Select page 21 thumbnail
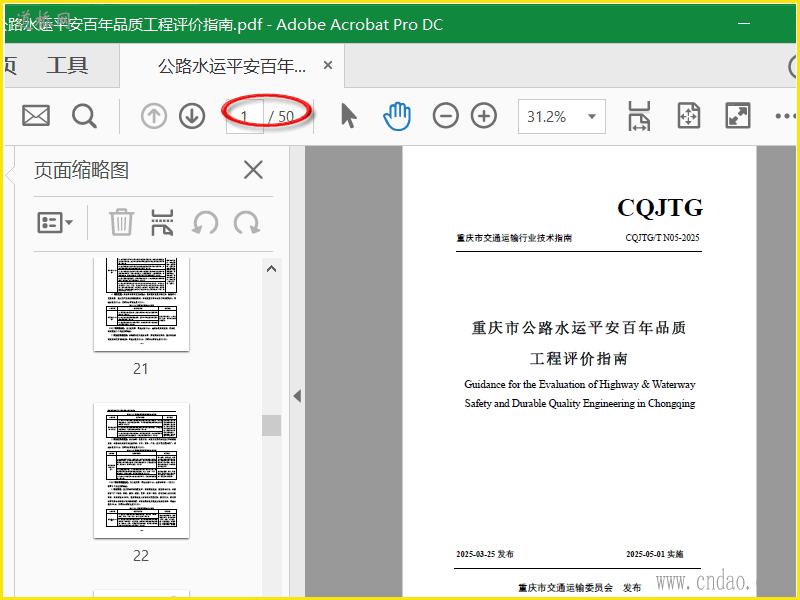Viewport: 800px width, 600px height. tap(141, 304)
